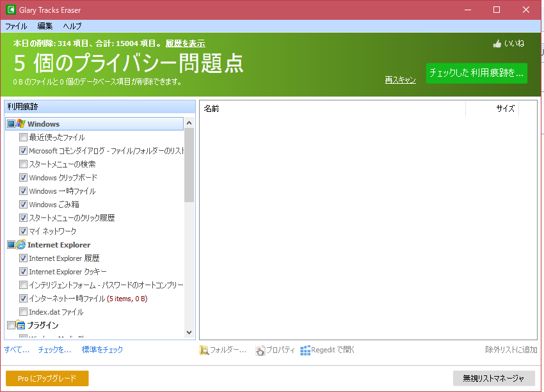Toggle 最近使ったファイル checkbox
The height and width of the screenshot is (392, 544).
coord(23,137)
